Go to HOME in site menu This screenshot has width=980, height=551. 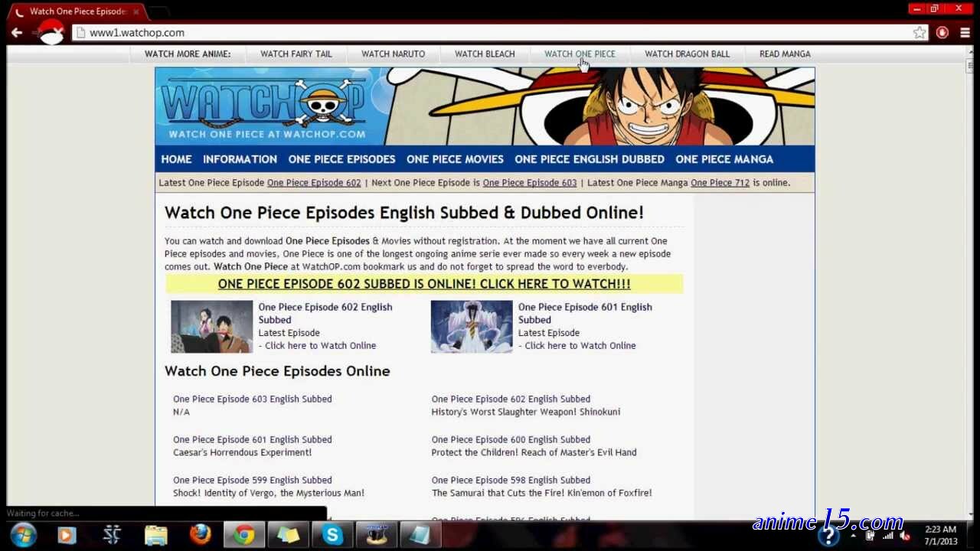(176, 159)
